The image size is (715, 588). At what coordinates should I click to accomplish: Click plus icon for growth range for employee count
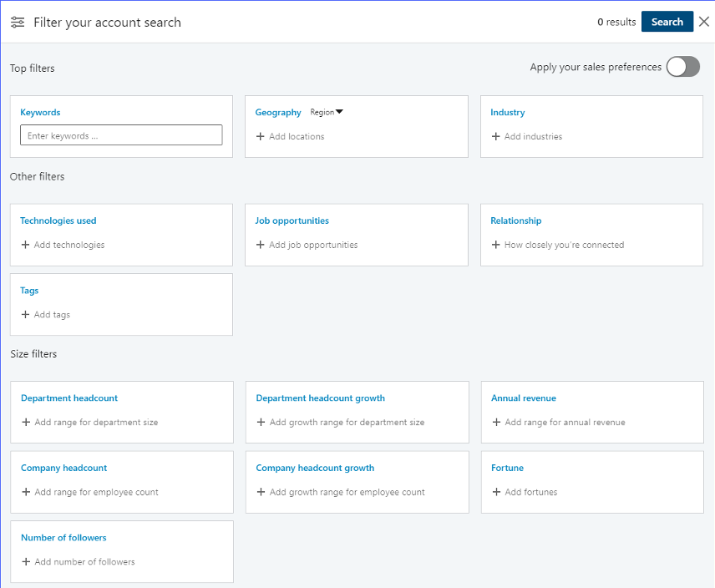pyautogui.click(x=261, y=492)
